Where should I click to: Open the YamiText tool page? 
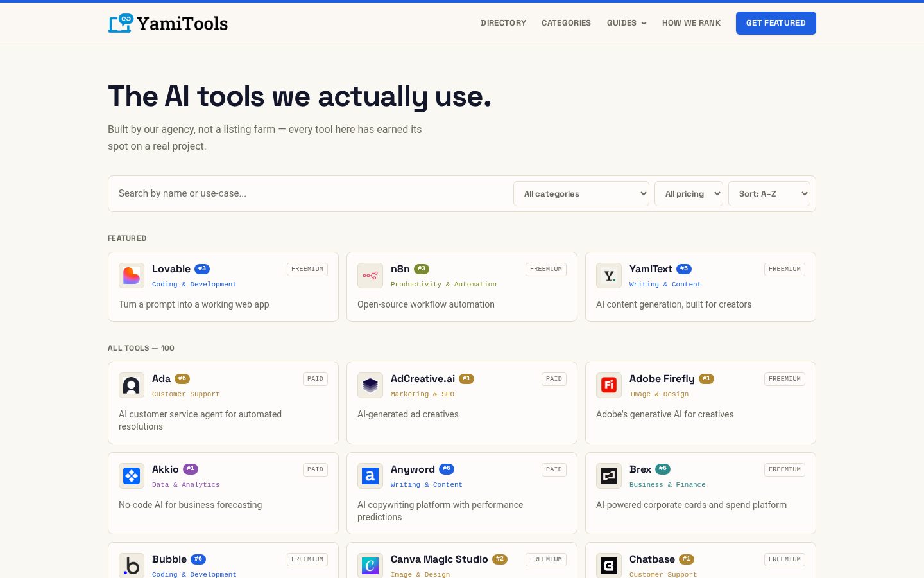[651, 269]
